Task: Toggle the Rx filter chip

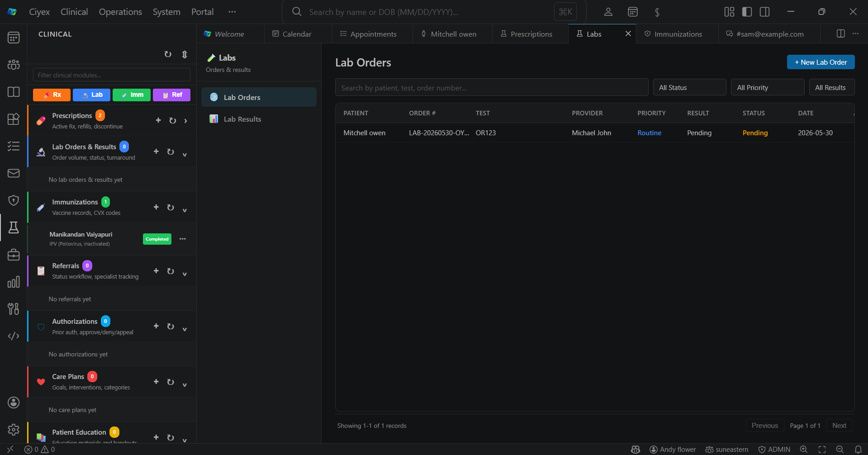Action: 52,95
